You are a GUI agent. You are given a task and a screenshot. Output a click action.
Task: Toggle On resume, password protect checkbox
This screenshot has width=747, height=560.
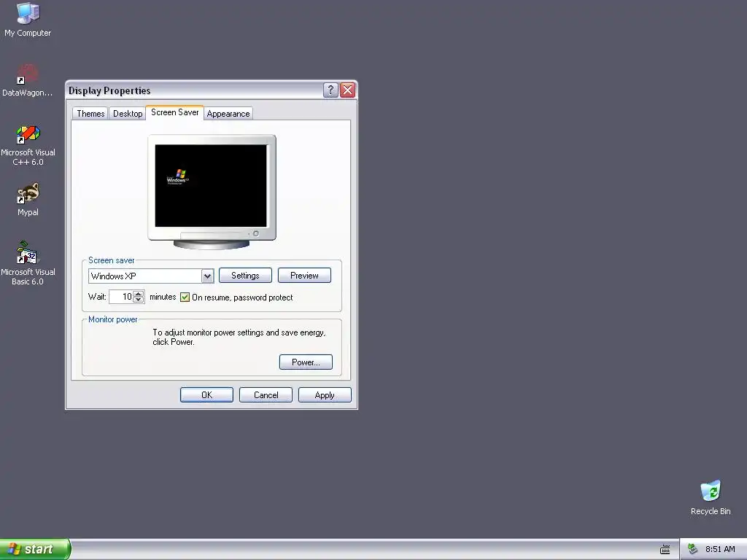(185, 297)
